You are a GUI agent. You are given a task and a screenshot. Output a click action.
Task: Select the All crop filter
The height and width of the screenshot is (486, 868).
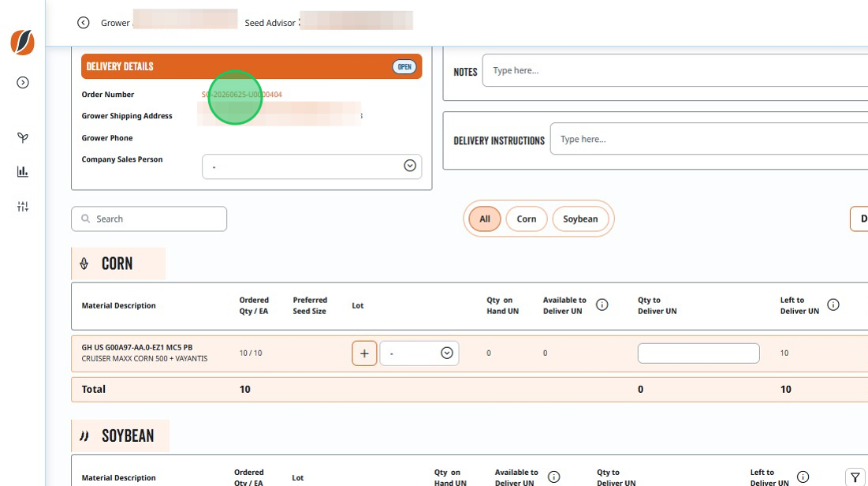click(x=485, y=219)
